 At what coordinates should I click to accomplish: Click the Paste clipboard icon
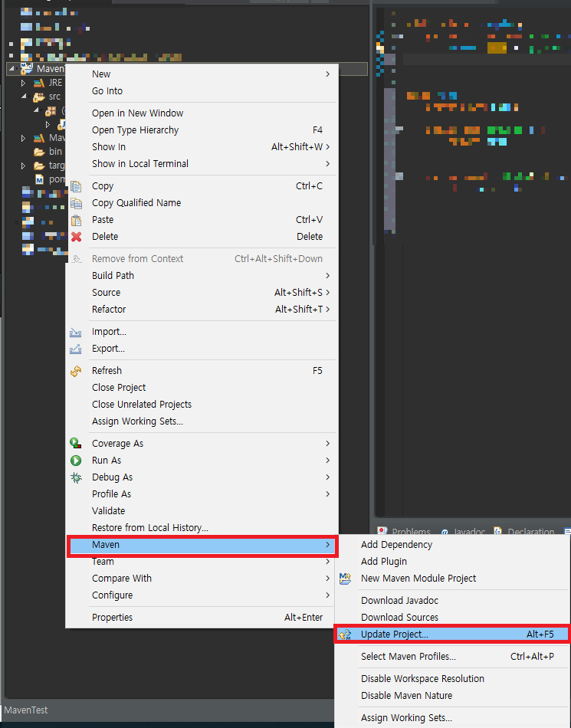pyautogui.click(x=76, y=220)
